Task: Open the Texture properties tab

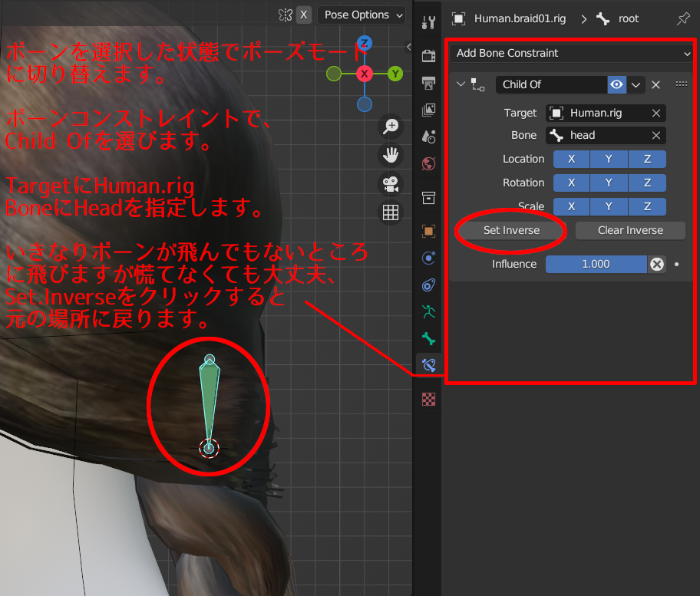Action: click(428, 400)
